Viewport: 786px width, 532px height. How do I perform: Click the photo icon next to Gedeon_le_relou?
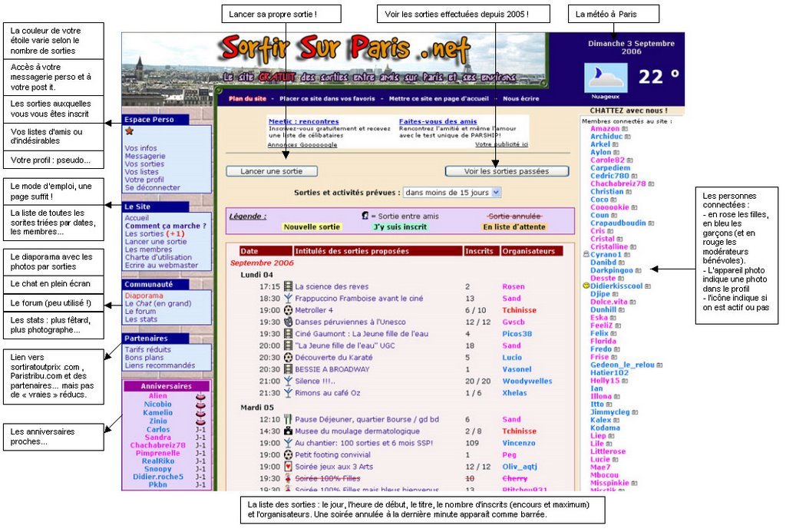(x=659, y=365)
